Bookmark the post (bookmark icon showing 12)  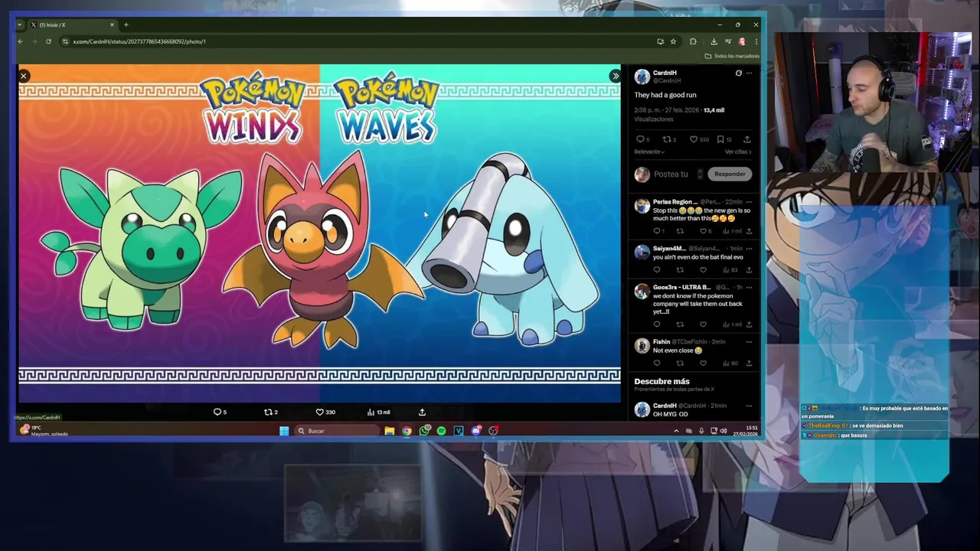720,139
